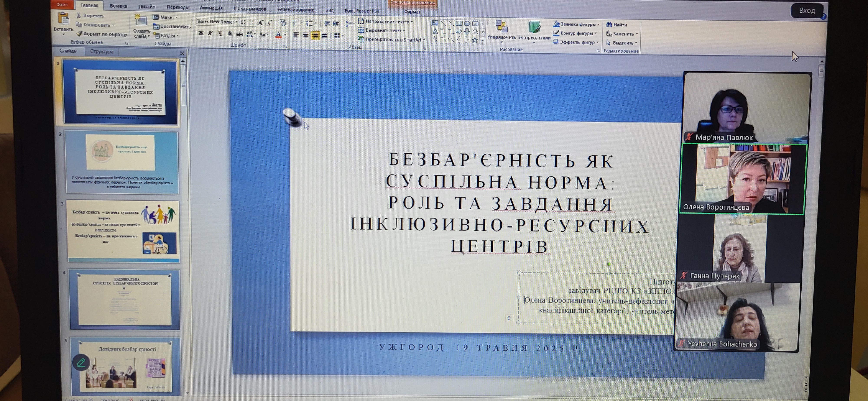868x401 pixels.
Task: Click the Вход sign-in button
Action: click(807, 10)
